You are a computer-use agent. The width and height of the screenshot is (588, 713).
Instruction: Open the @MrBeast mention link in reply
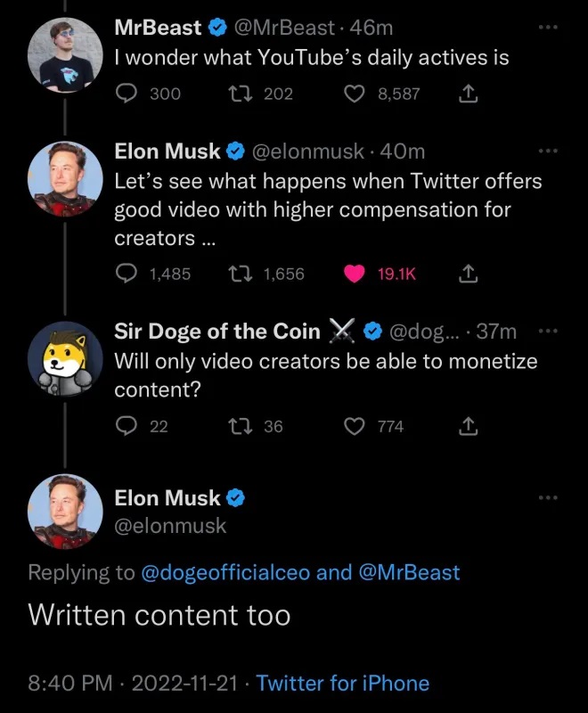(409, 572)
